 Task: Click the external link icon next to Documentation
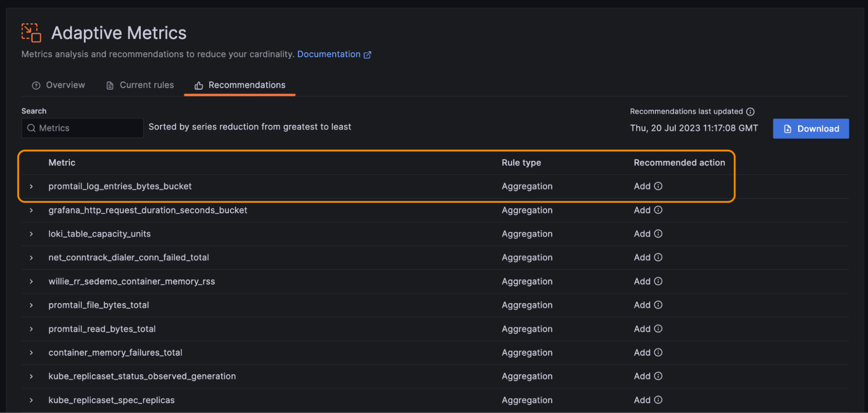click(x=367, y=54)
